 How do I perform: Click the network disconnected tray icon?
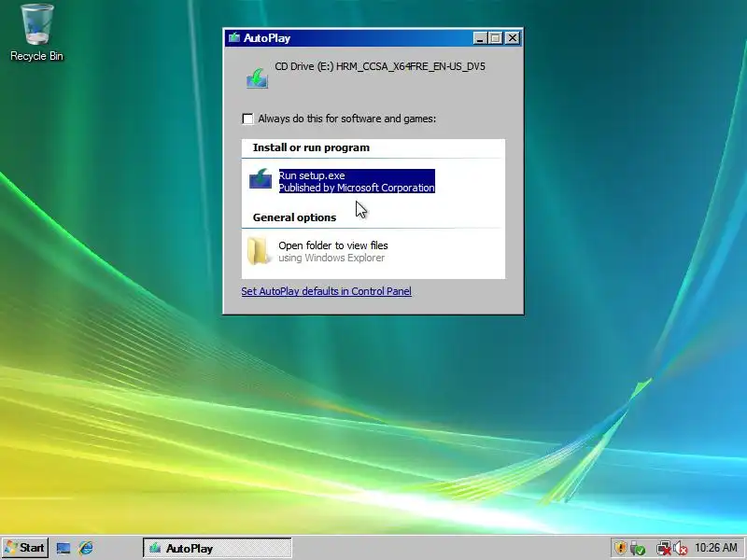click(x=663, y=549)
